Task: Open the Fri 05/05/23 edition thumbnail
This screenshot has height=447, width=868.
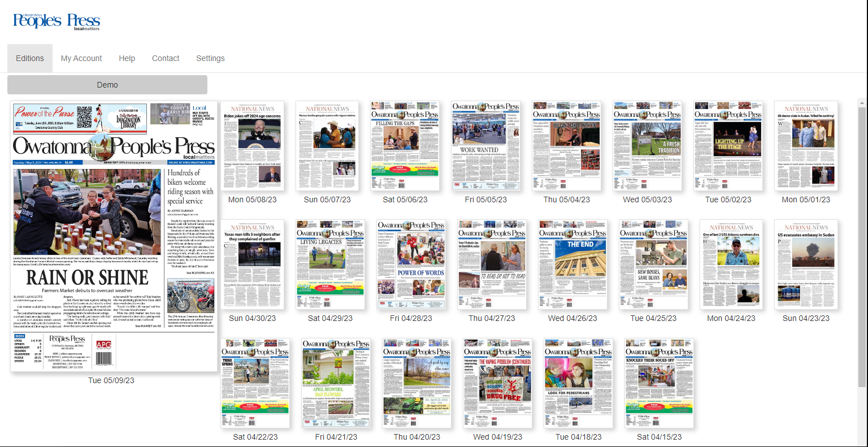Action: 486,146
